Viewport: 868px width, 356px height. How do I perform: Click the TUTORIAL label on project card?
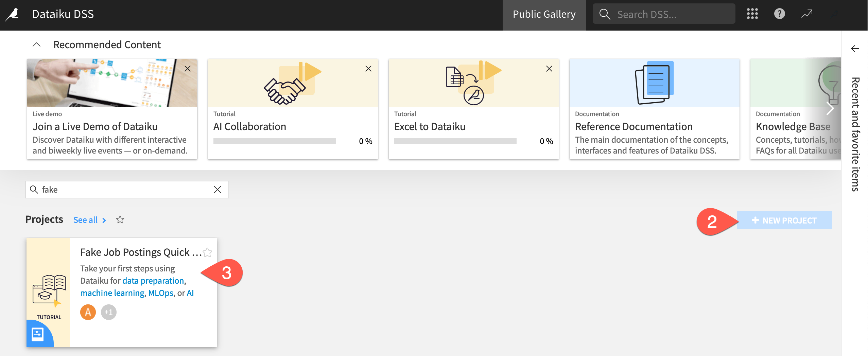[49, 317]
